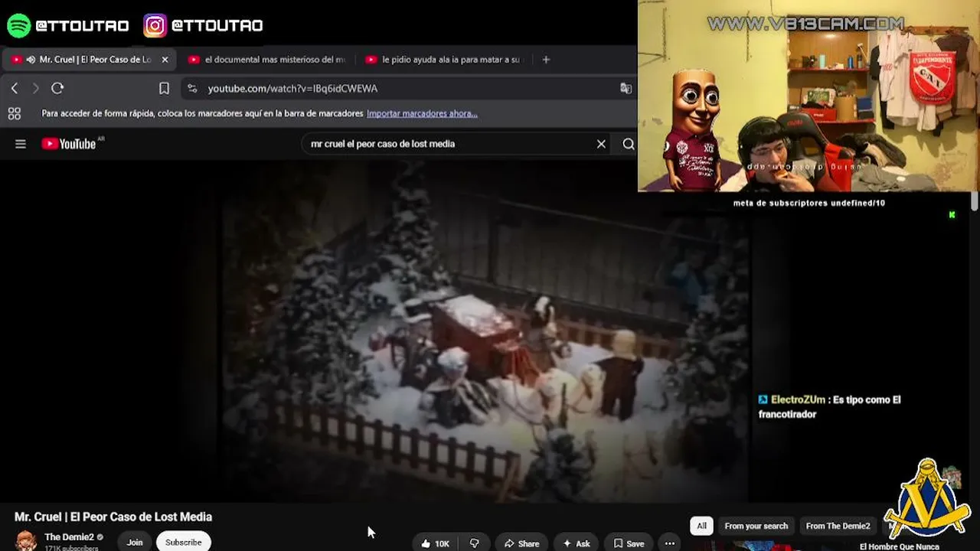Run search with the magnifier icon
This screenshot has width=980, height=551.
point(629,144)
